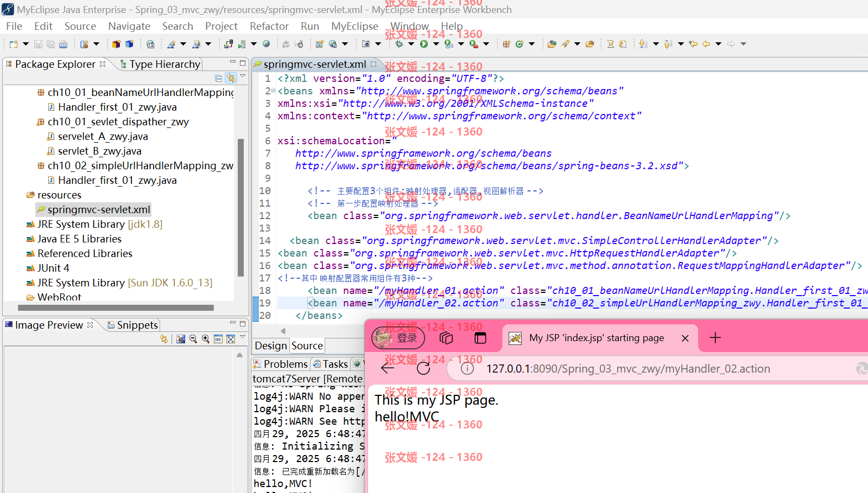Viewport: 868px width, 493px height.
Task: Click the 2.0 globe toolbar icon
Action: [x=150, y=44]
